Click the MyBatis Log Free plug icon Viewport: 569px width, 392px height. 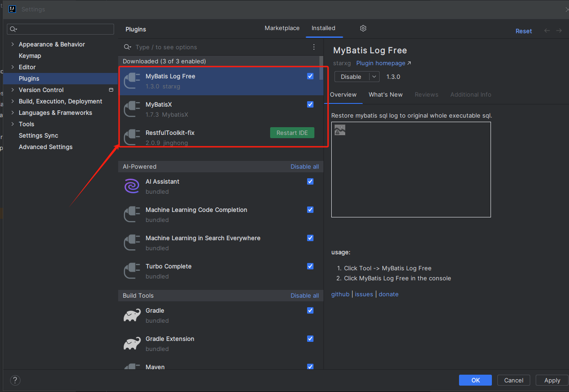(x=132, y=81)
